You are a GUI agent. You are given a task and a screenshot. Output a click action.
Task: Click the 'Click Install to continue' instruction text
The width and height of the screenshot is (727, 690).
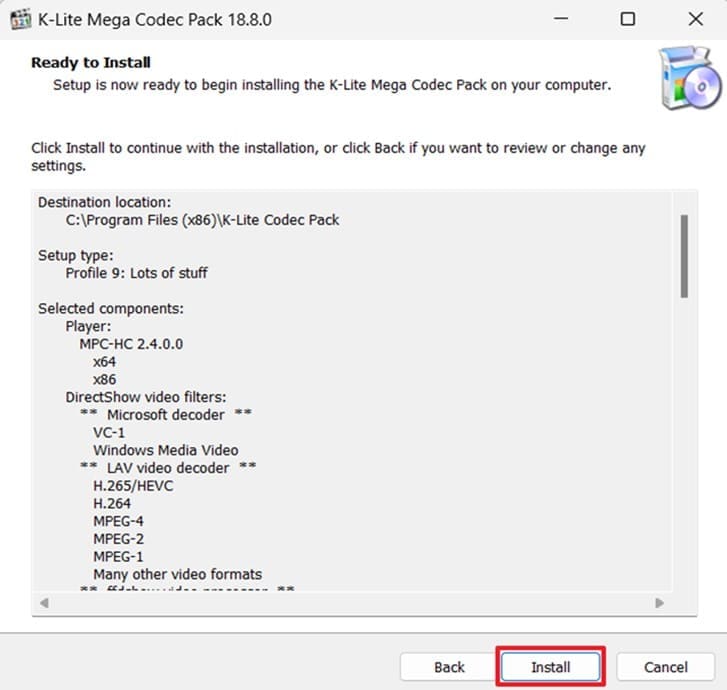coord(338,157)
